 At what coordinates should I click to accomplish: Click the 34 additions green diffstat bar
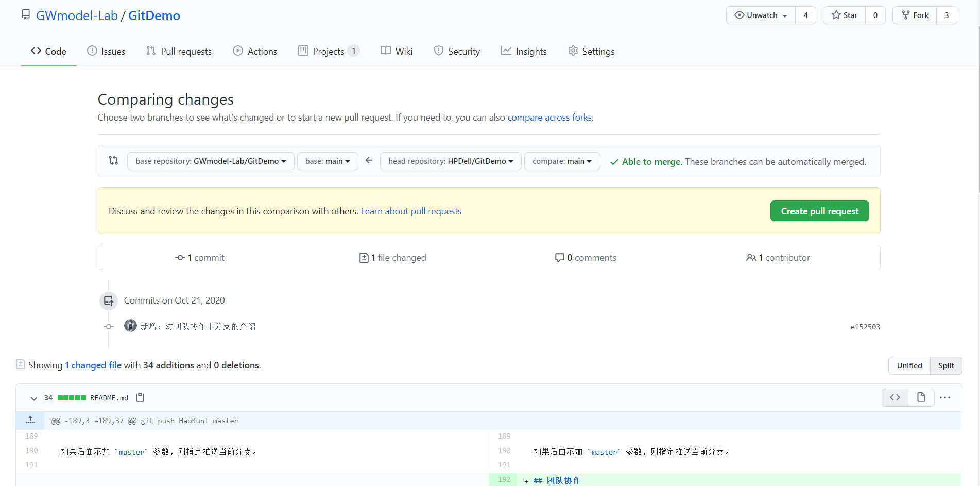coord(72,398)
